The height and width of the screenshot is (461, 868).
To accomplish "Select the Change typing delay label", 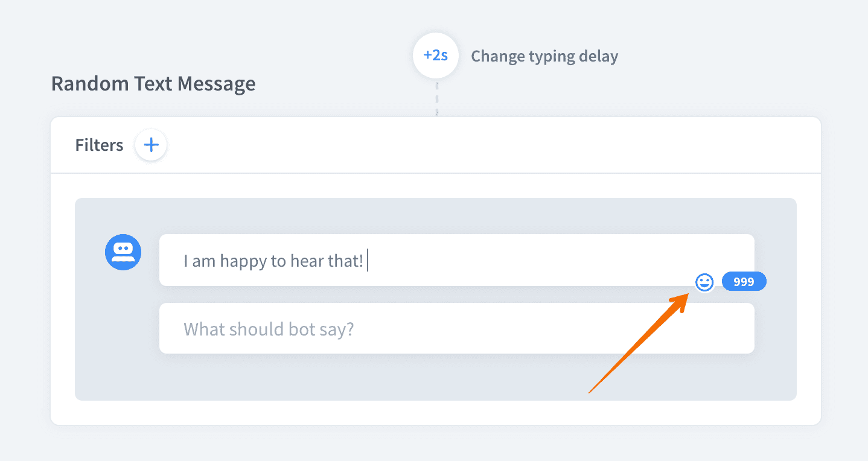I will (544, 56).
